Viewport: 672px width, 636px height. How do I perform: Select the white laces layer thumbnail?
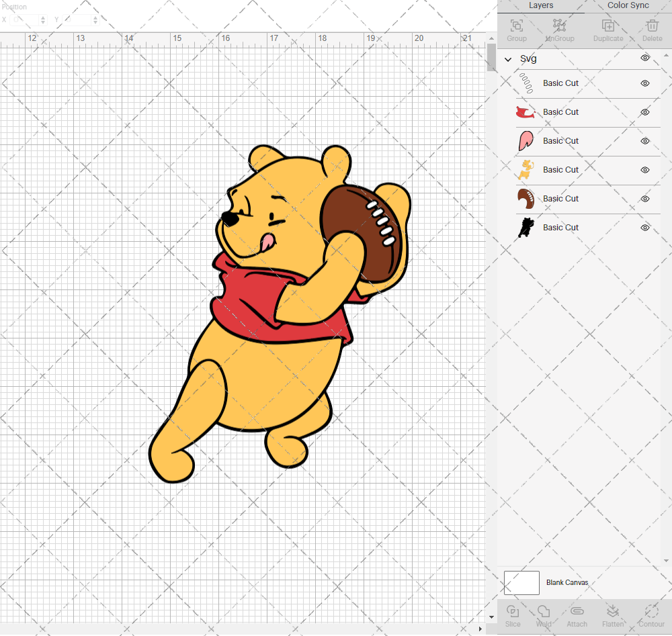click(x=526, y=83)
